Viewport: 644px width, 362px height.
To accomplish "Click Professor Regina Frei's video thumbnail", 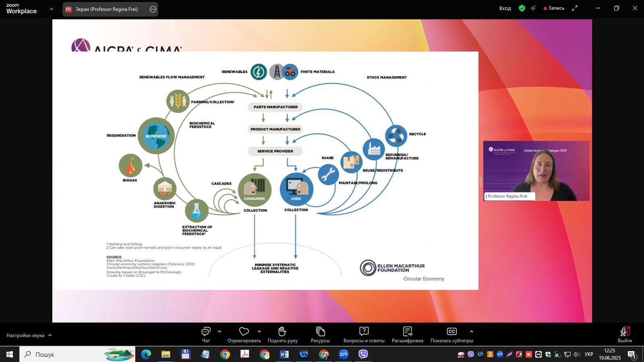I will point(536,171).
